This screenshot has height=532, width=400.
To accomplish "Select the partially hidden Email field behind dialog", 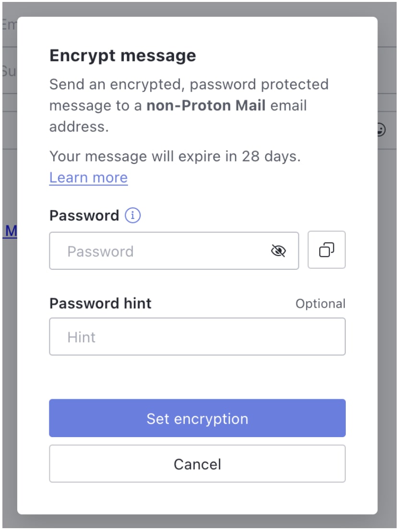I will [x=10, y=24].
